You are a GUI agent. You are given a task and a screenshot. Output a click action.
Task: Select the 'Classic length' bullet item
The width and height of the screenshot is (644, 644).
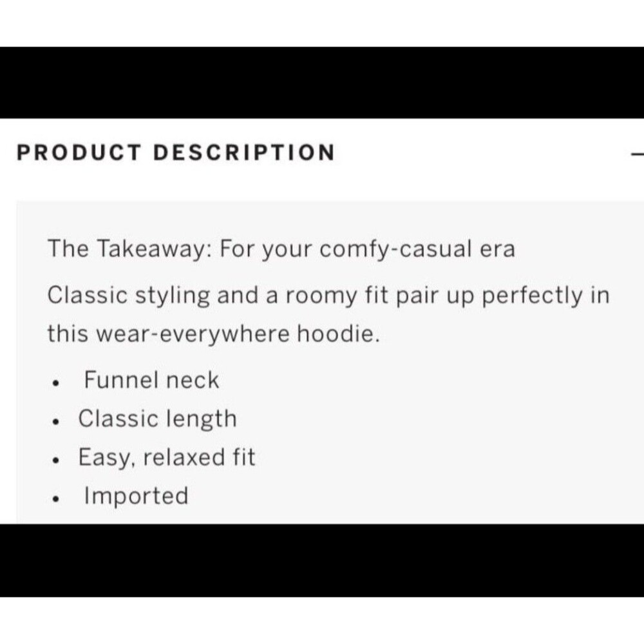pyautogui.click(x=158, y=419)
